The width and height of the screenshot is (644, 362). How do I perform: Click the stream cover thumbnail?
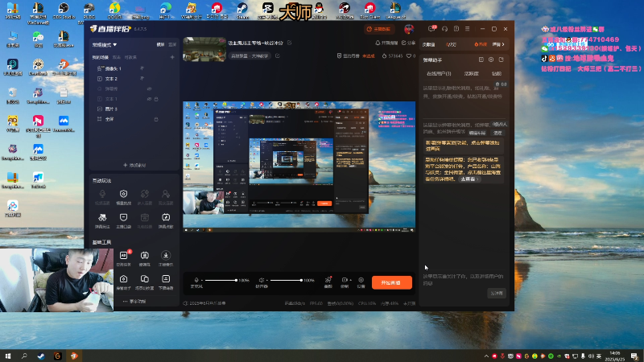[204, 50]
